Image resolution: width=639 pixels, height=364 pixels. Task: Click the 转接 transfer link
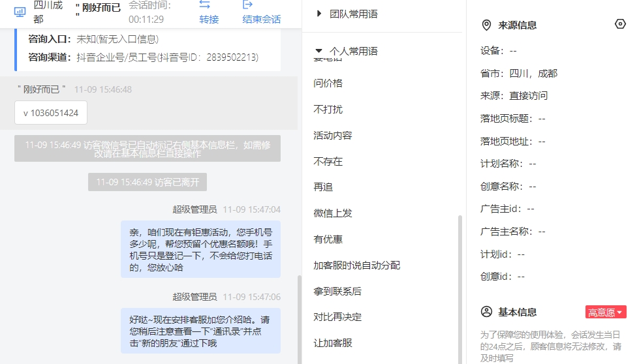click(x=209, y=19)
